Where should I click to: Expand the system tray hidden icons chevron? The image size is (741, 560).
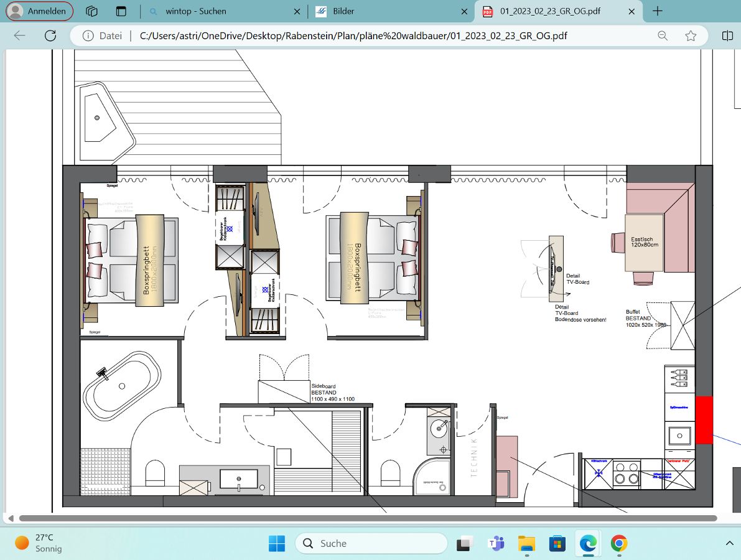click(730, 543)
